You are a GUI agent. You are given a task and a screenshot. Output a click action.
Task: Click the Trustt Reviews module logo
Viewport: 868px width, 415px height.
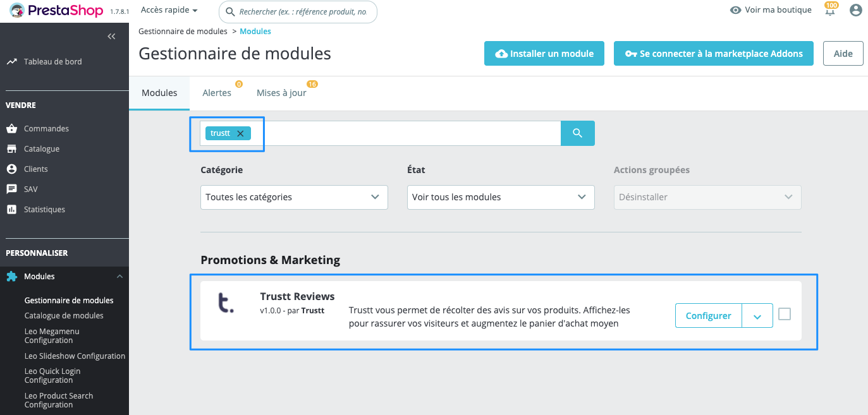226,303
